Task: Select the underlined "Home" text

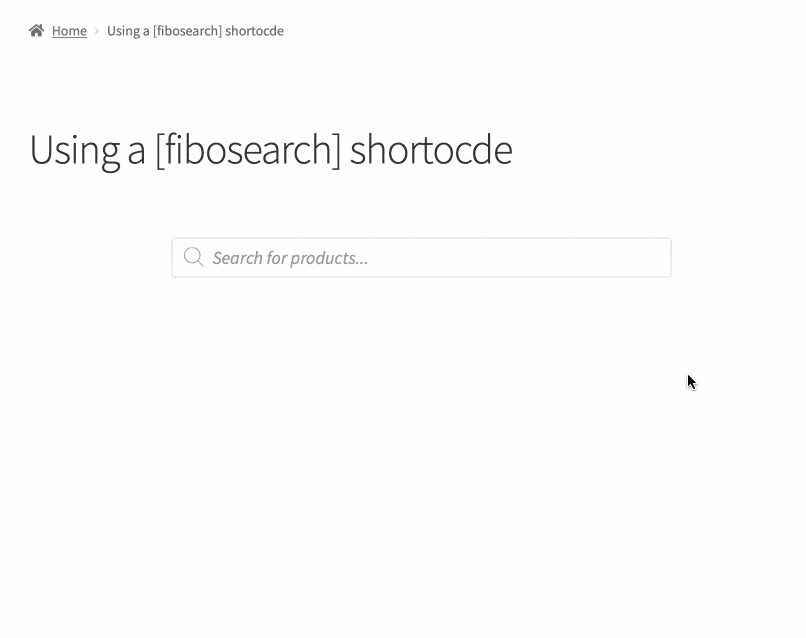Action: pos(69,31)
